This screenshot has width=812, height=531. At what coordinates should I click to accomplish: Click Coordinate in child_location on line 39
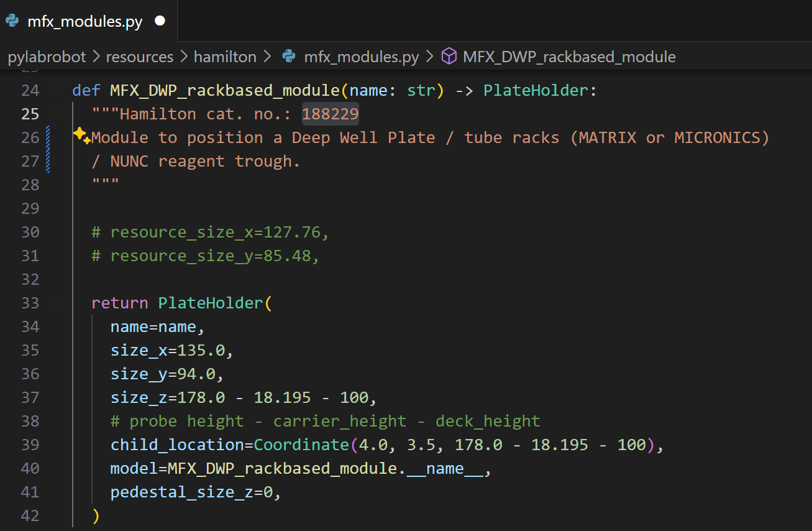click(x=301, y=445)
